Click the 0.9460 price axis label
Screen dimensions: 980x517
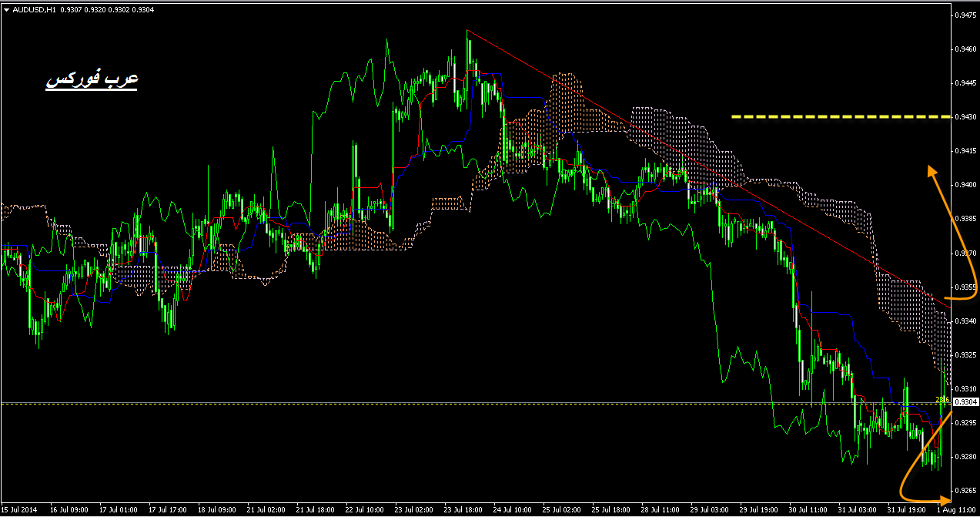click(966, 49)
